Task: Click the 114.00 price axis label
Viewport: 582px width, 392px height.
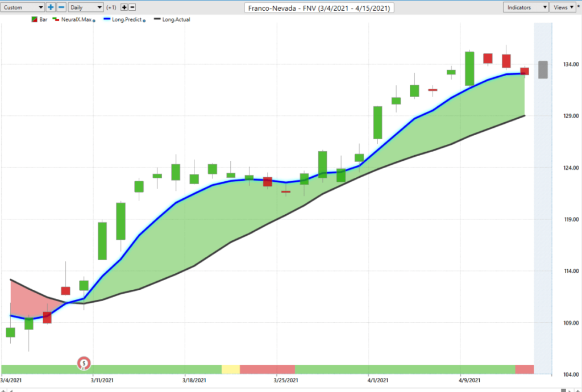Action: click(571, 271)
